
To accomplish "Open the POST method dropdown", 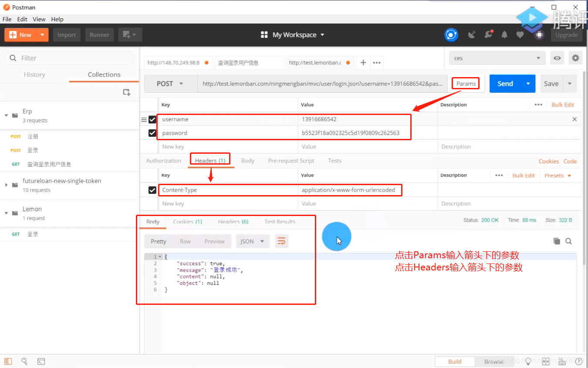I will (x=171, y=84).
